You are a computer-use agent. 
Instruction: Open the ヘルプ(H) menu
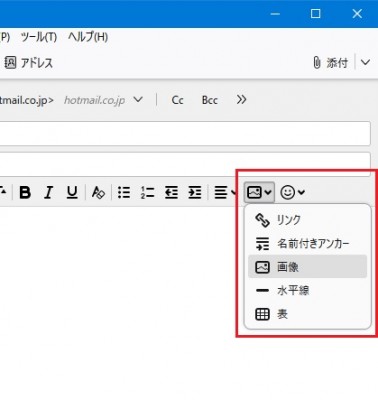88,37
